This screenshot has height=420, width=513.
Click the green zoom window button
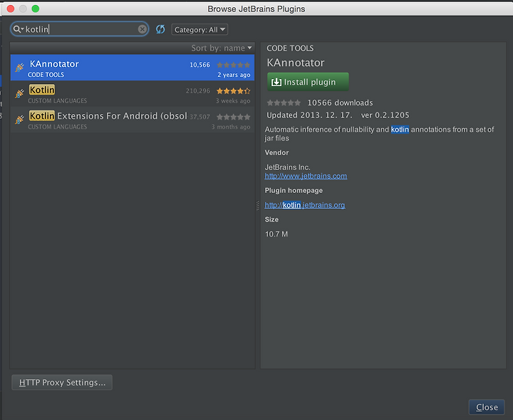pyautogui.click(x=36, y=9)
